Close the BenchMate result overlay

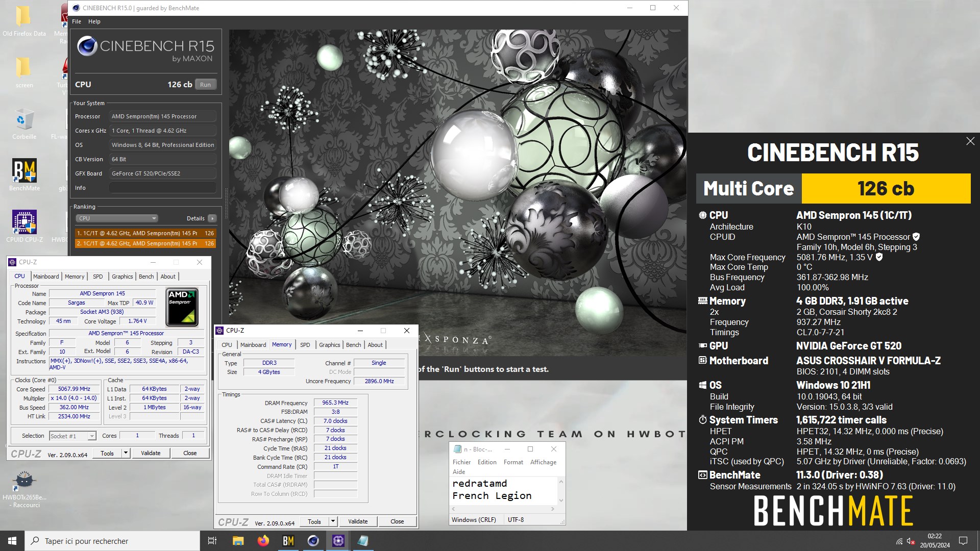970,141
